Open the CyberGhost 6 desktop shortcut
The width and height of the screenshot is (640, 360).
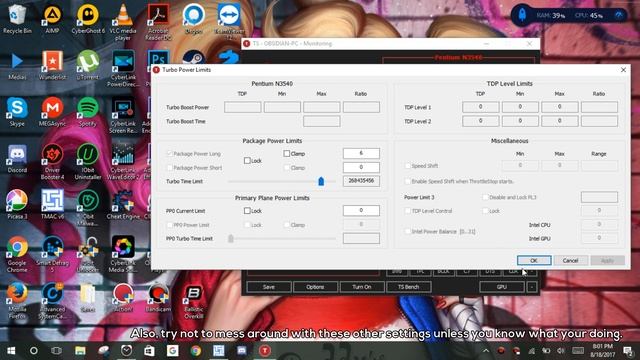(x=88, y=18)
